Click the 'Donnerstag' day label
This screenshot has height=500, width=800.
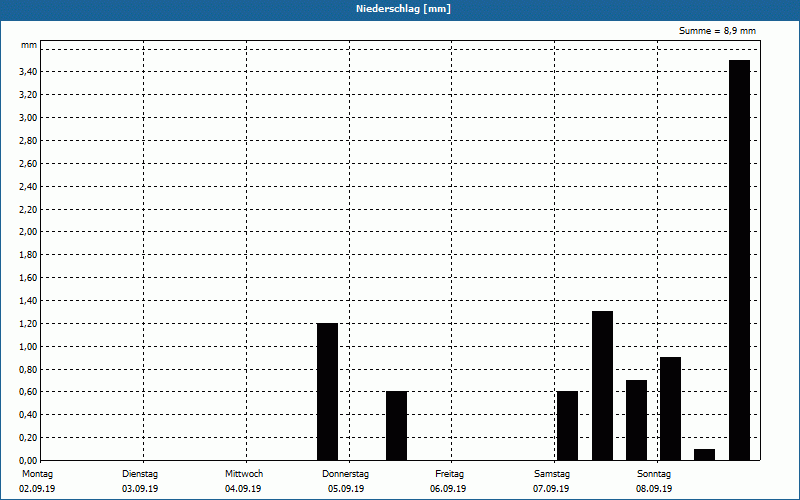pyautogui.click(x=345, y=474)
